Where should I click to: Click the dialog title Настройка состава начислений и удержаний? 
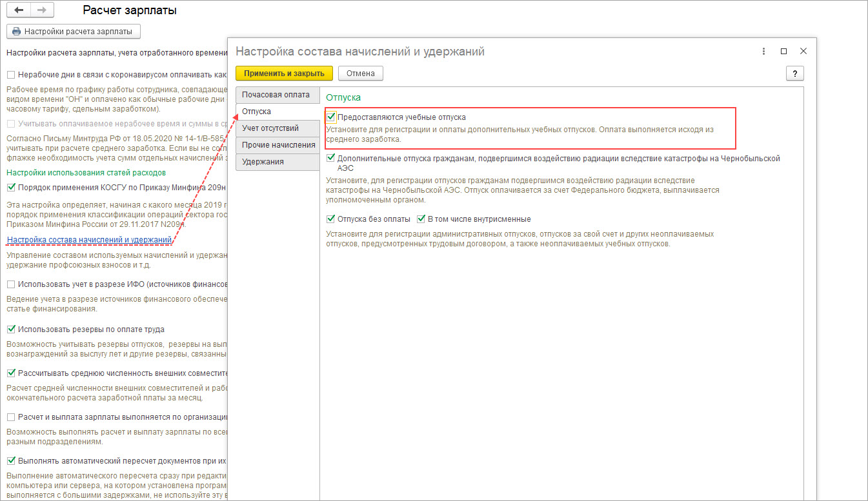click(360, 51)
